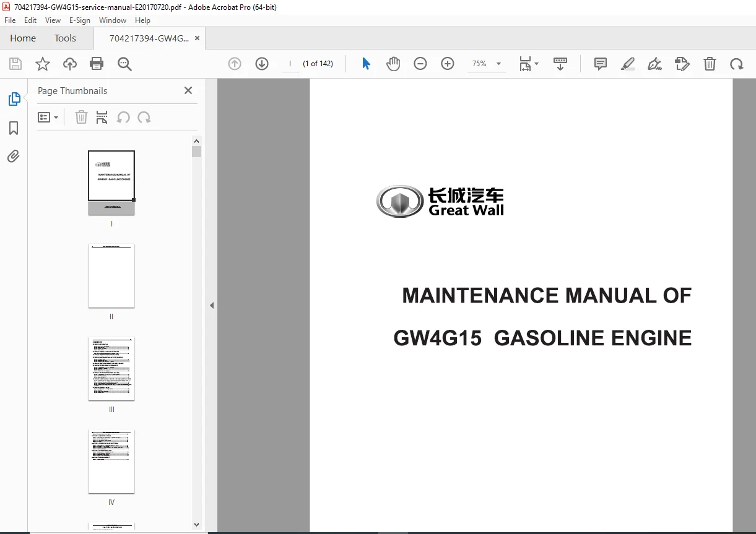Rotate thumbnail clockwise

144,117
